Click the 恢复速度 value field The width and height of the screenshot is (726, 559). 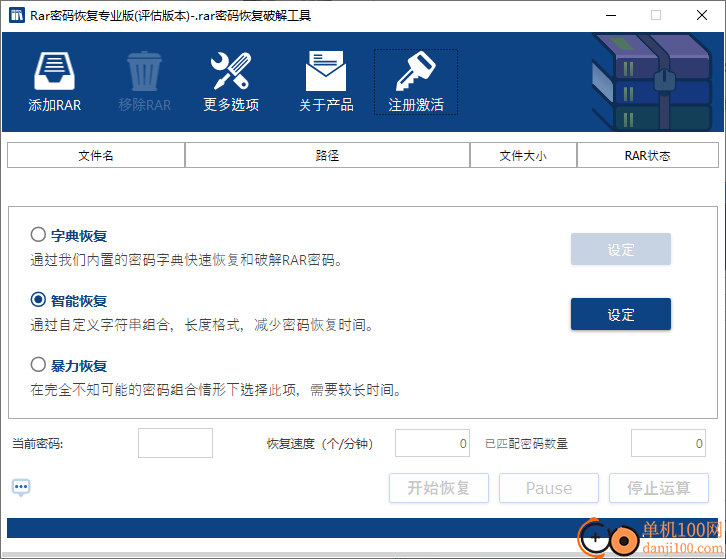[x=432, y=443]
